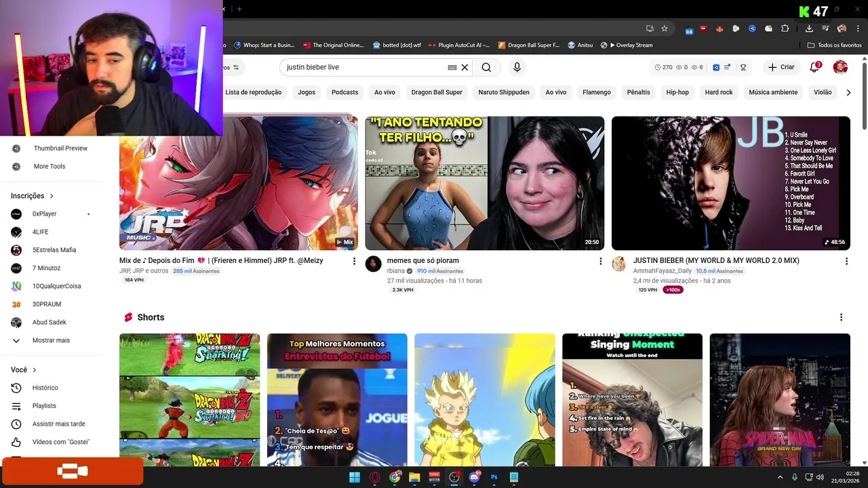Open the Overlay Stream bookmark
Image resolution: width=868 pixels, height=488 pixels.
click(627, 45)
